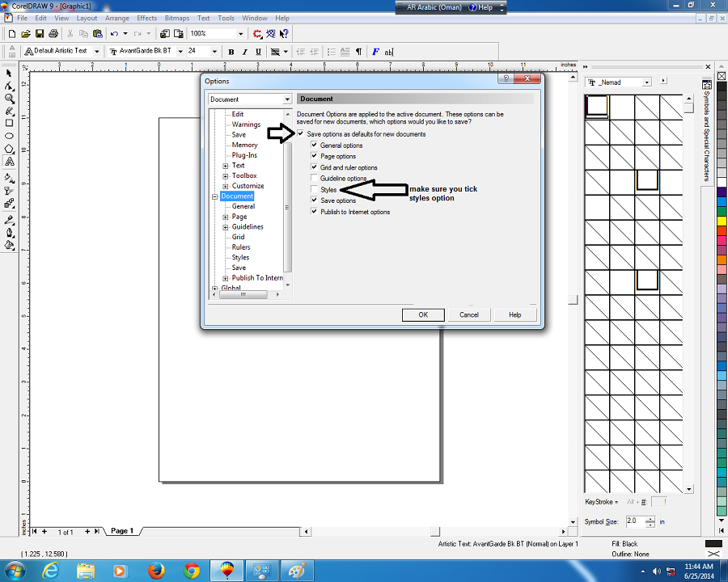Collapse the Document tree node
The height and width of the screenshot is (582, 728).
pyautogui.click(x=215, y=196)
